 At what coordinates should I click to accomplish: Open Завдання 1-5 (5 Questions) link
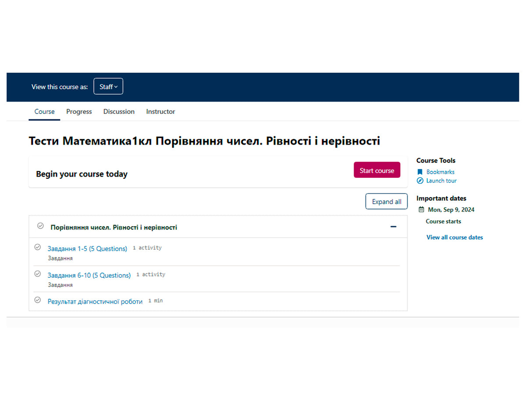tap(87, 249)
